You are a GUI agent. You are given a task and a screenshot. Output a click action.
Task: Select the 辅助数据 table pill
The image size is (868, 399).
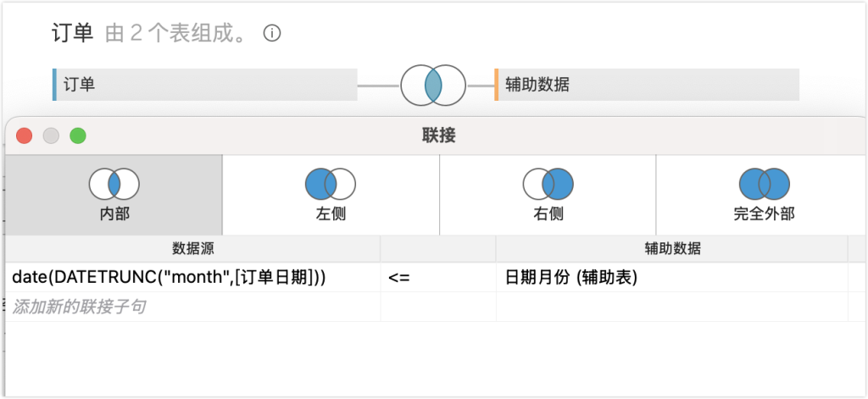click(x=647, y=86)
